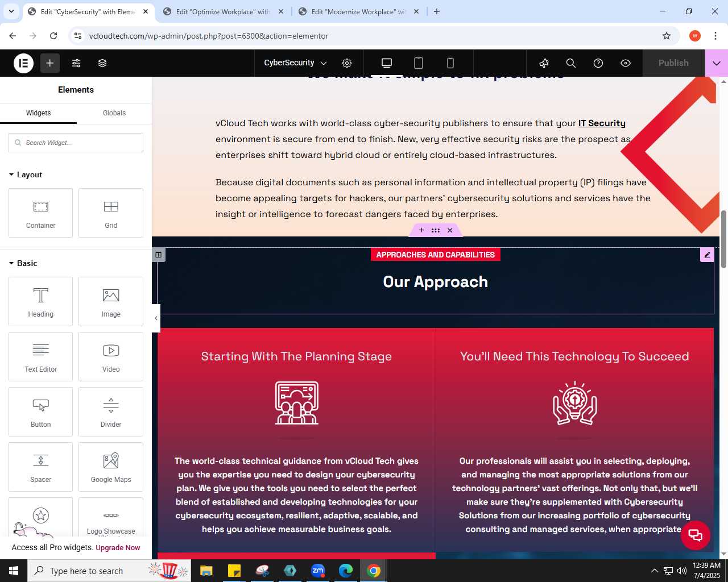Click the planning team presentation icon
The image size is (728, 582).
tap(296, 403)
